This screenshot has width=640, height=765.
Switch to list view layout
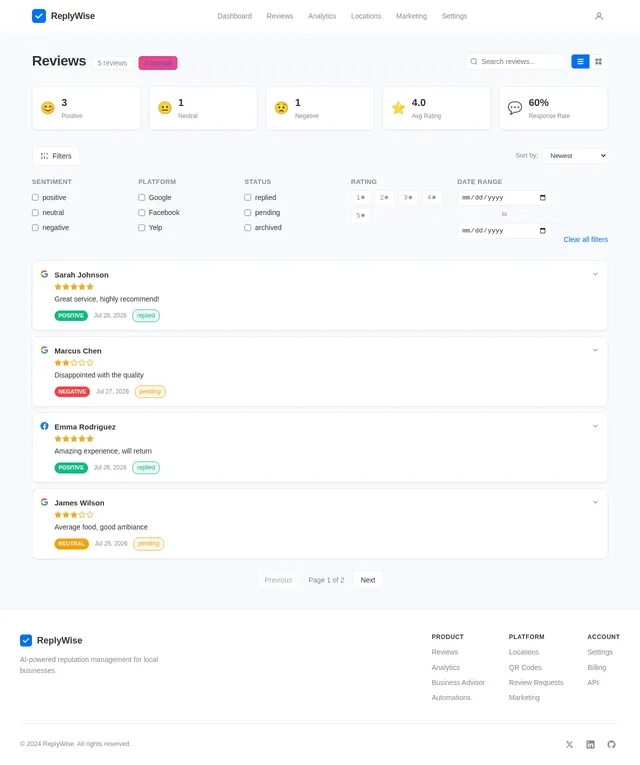(x=580, y=61)
